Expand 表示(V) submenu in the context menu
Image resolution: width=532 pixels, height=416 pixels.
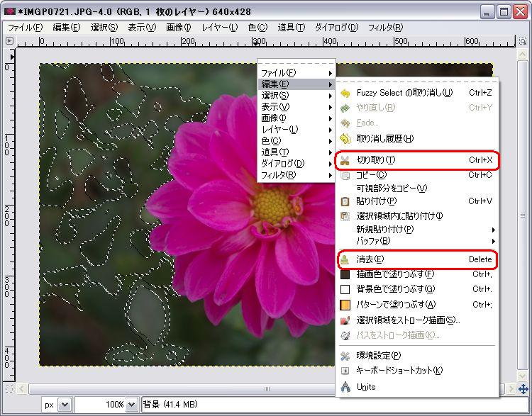(297, 107)
